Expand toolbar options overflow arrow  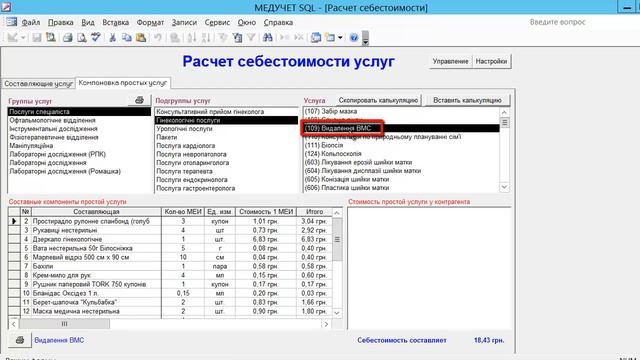(366, 38)
